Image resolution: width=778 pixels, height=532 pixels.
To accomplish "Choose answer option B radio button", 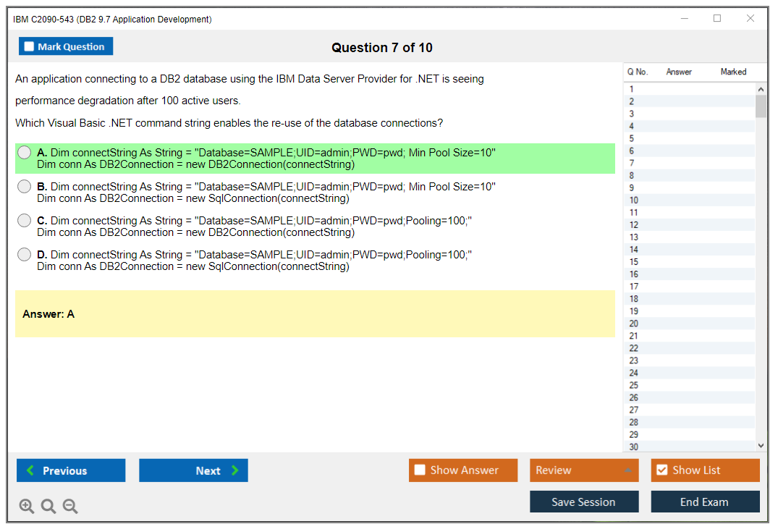I will [25, 187].
